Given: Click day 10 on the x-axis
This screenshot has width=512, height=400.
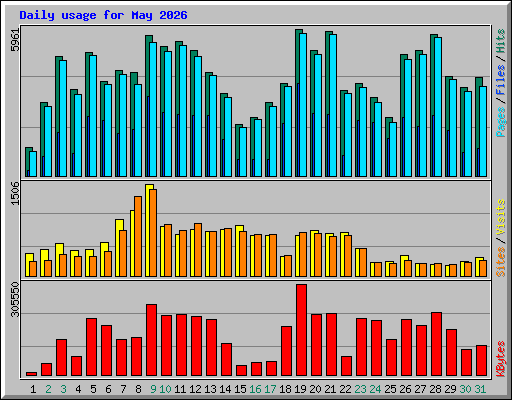Looking at the screenshot, I should pos(165,389).
